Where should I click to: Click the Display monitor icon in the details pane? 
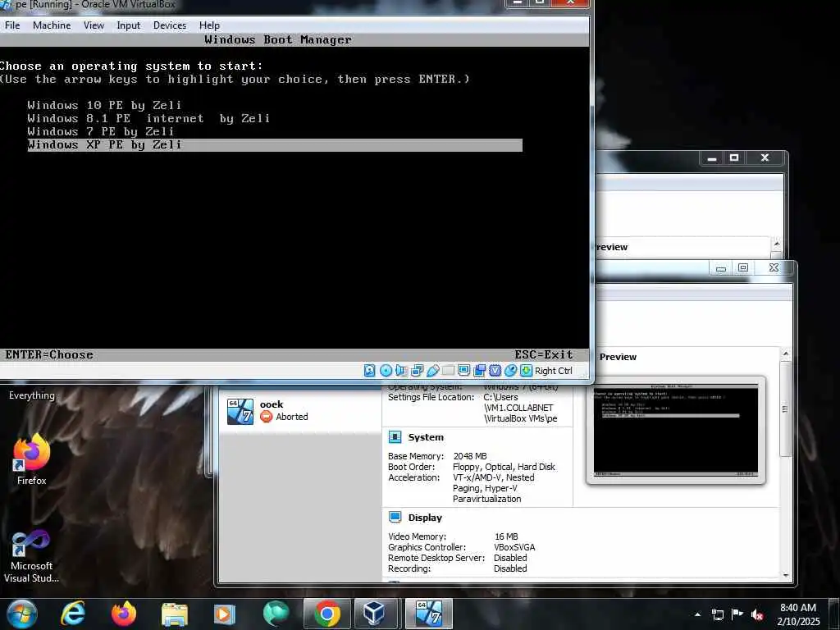(395, 517)
